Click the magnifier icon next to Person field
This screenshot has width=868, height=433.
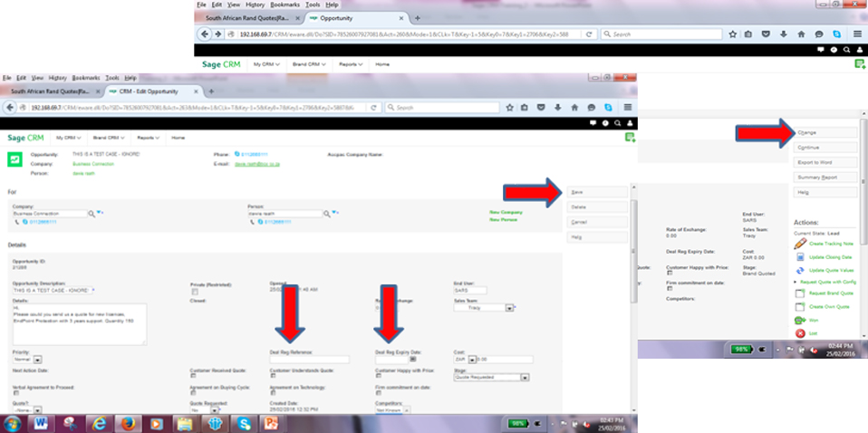point(327,213)
